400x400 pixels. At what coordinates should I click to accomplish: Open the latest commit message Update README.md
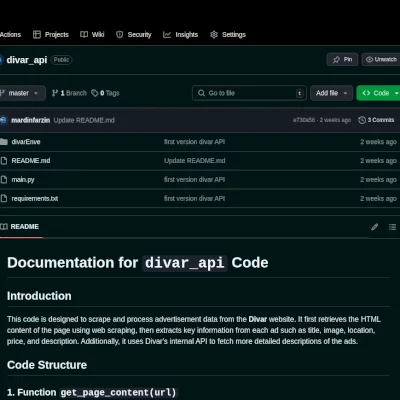(84, 120)
